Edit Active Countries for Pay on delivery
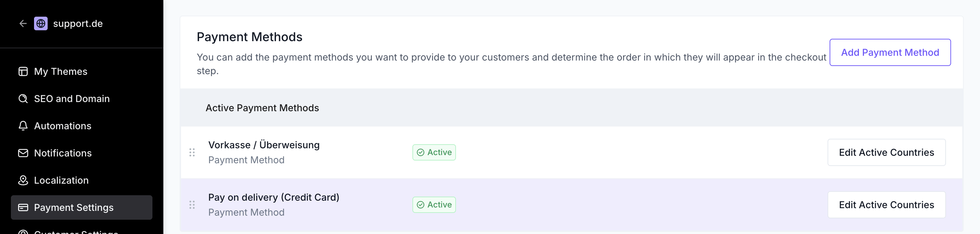980x234 pixels. click(x=886, y=205)
